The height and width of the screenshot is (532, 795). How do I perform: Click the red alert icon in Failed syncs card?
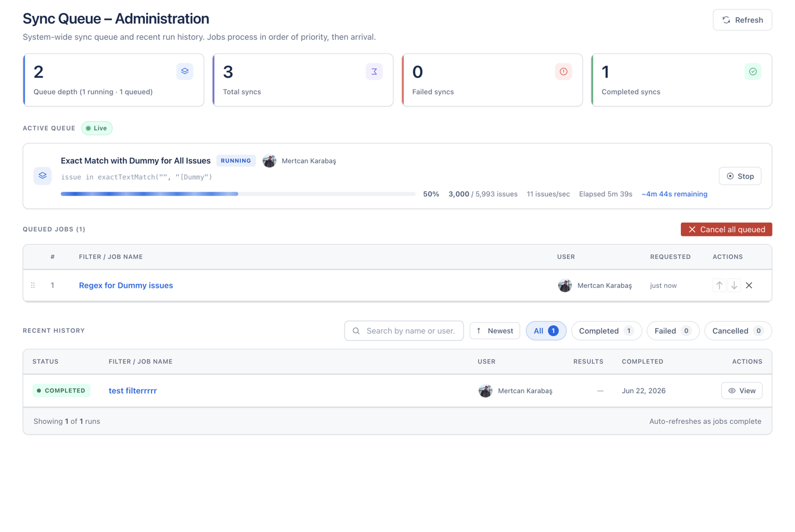(x=563, y=72)
